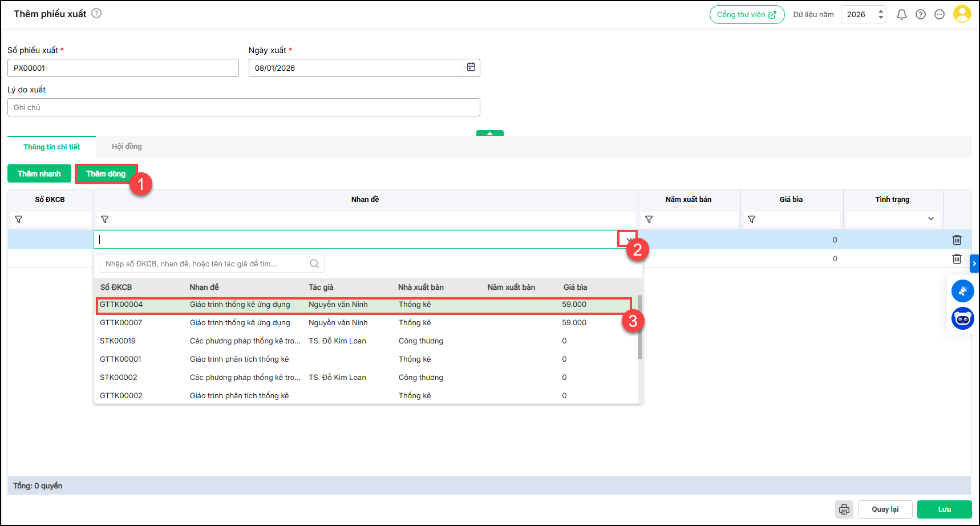Open the calendar date picker icon
The width and height of the screenshot is (980, 526).
pyautogui.click(x=471, y=67)
